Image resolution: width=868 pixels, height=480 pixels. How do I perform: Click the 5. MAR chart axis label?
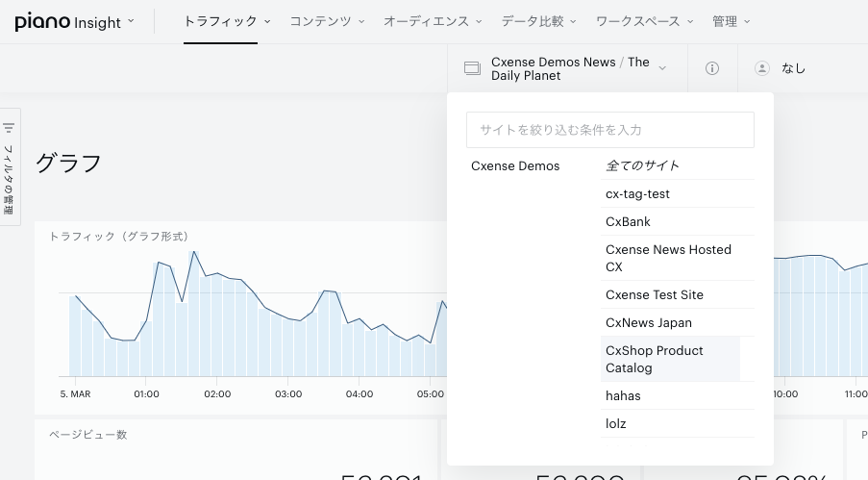tap(75, 394)
